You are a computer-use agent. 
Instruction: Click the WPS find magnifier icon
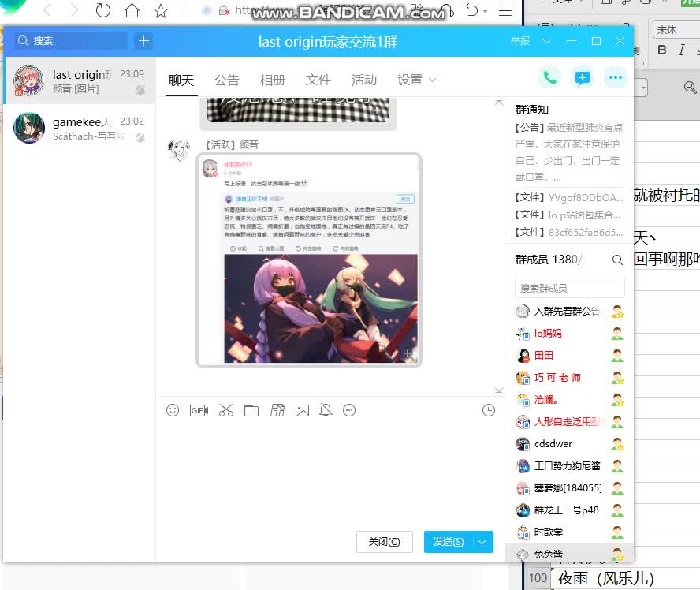[690, 87]
